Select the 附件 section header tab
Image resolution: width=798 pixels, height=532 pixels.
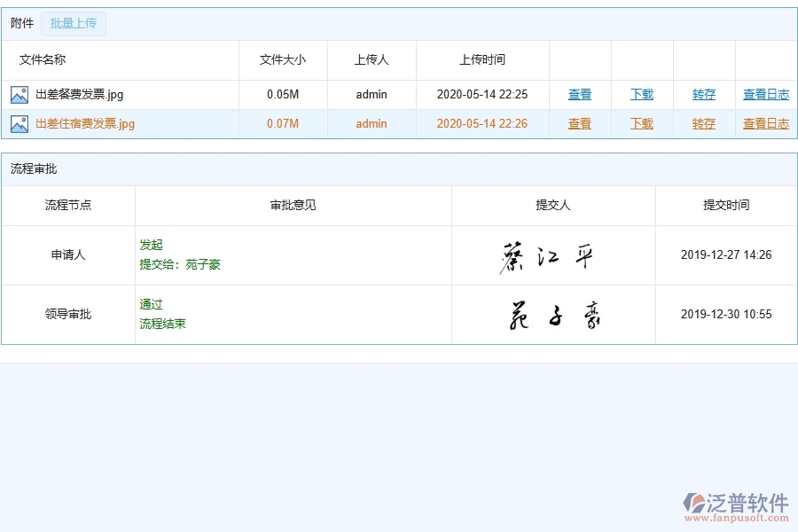point(22,23)
